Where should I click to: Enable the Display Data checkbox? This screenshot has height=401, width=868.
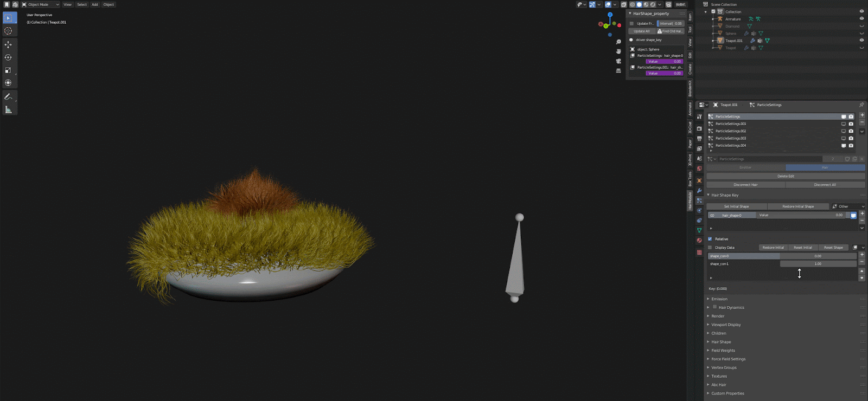(710, 248)
